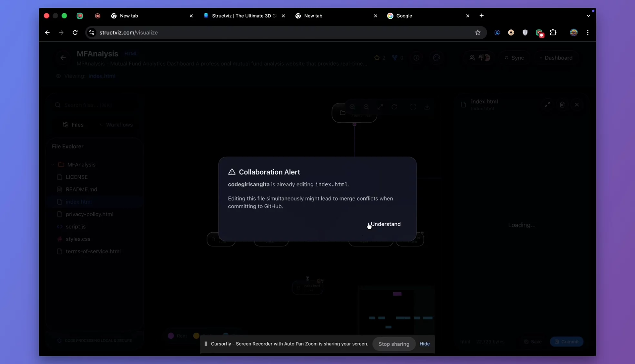Go back using the browser back arrow
Screen dimensions: 635x364
coord(47,33)
